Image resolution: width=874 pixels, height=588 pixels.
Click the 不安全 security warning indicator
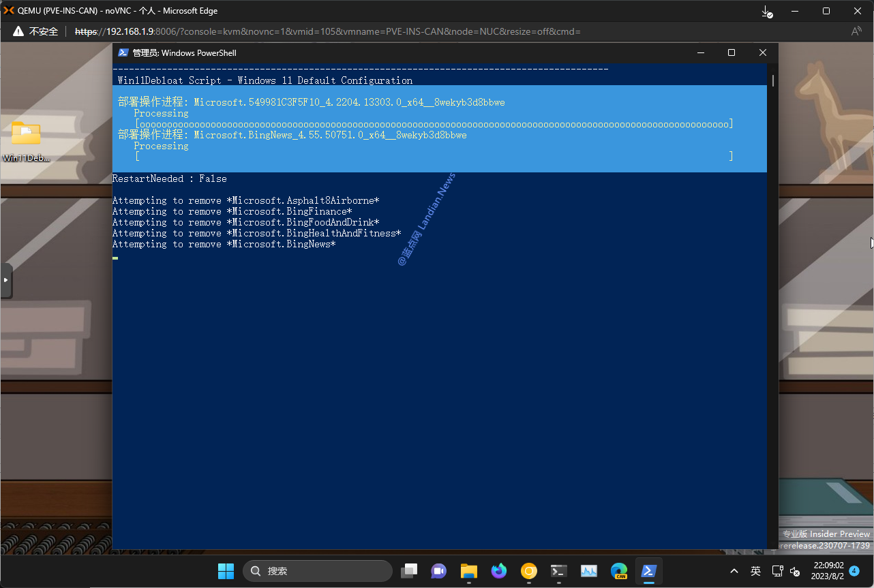[x=37, y=31]
